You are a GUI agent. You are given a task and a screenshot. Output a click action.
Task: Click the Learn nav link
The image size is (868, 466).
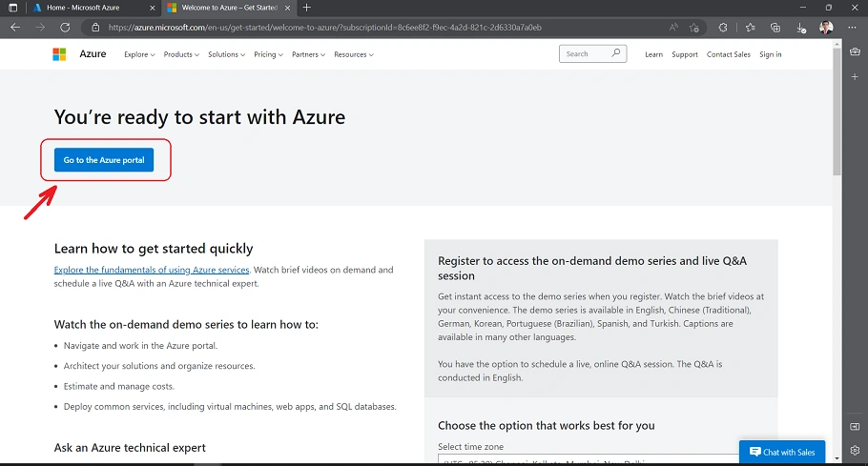pos(653,54)
